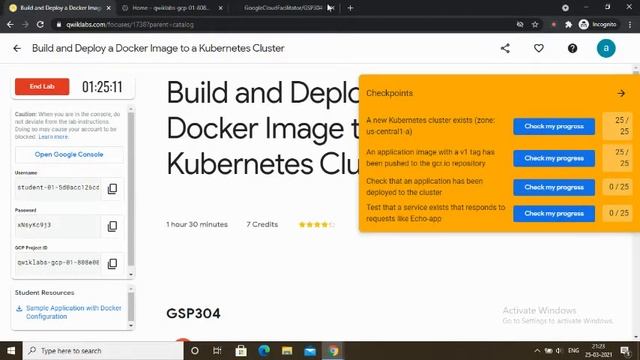Open Task View on the taskbar
The image size is (640, 360).
coord(217,351)
